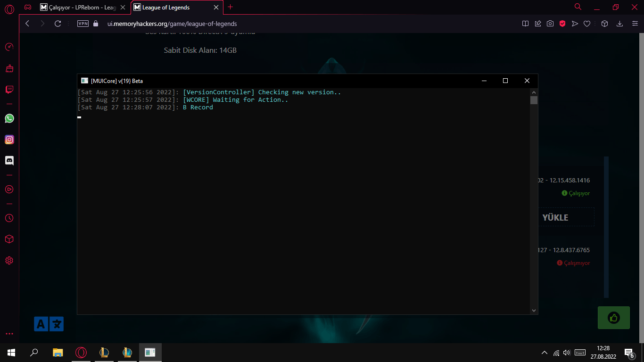Open the downloads arrow icon
The width and height of the screenshot is (644, 362).
(620, 24)
